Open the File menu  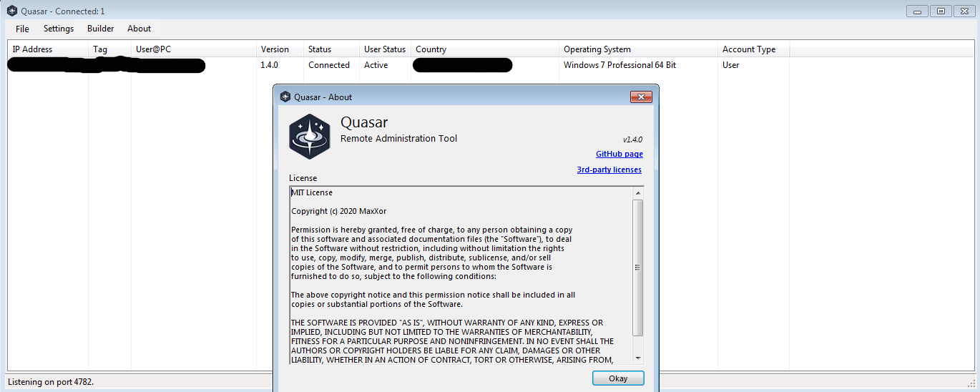22,29
